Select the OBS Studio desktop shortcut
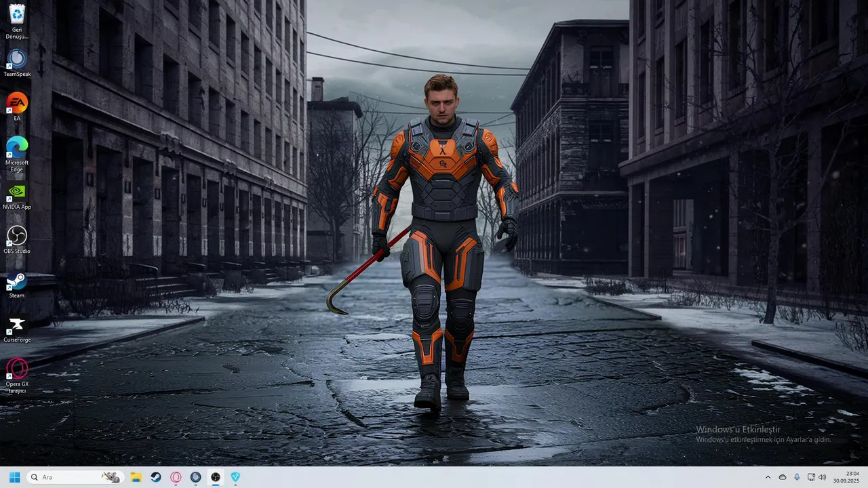 (17, 240)
